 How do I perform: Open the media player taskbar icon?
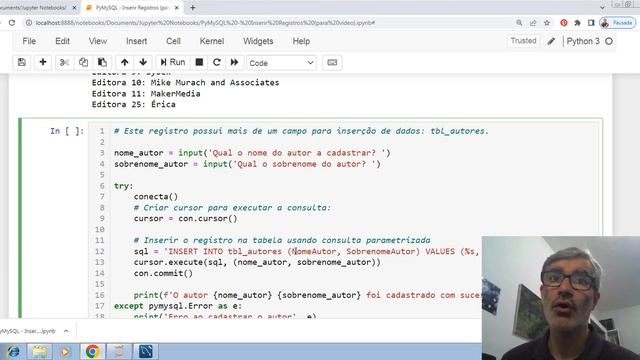65,351
